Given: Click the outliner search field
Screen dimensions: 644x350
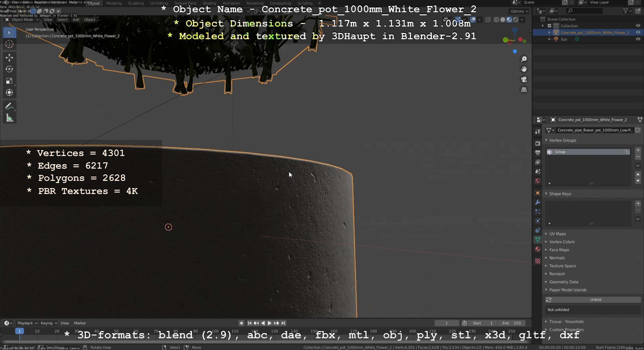Looking at the screenshot, I should (584, 11).
